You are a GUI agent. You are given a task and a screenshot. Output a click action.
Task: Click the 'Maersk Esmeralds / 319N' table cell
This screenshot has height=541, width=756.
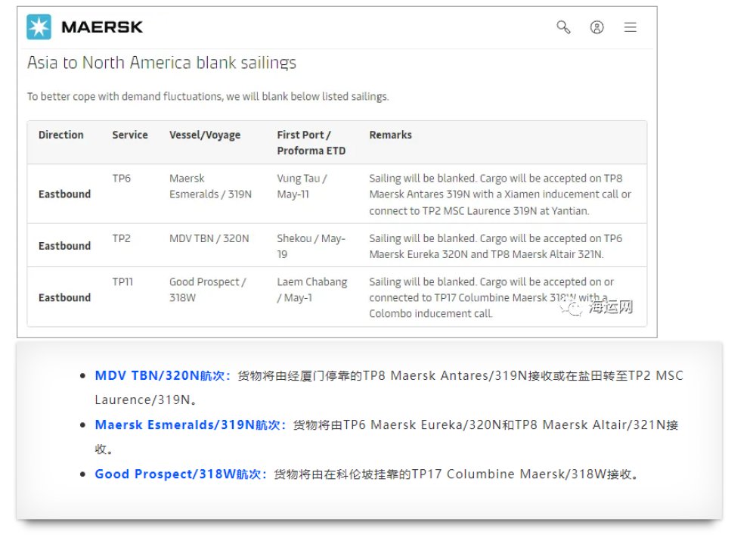click(210, 186)
